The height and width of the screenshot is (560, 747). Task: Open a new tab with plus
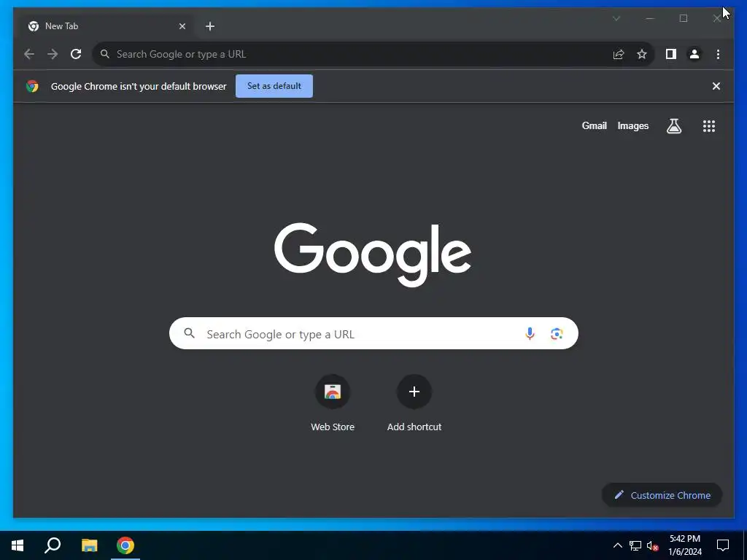(210, 26)
